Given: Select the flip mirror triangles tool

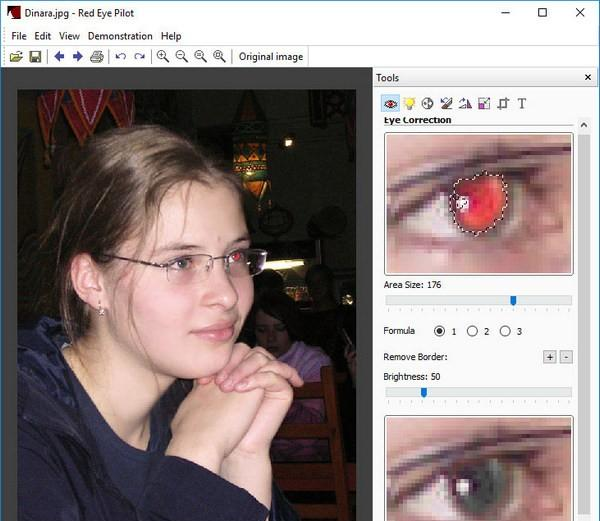Looking at the screenshot, I should click(x=465, y=103).
